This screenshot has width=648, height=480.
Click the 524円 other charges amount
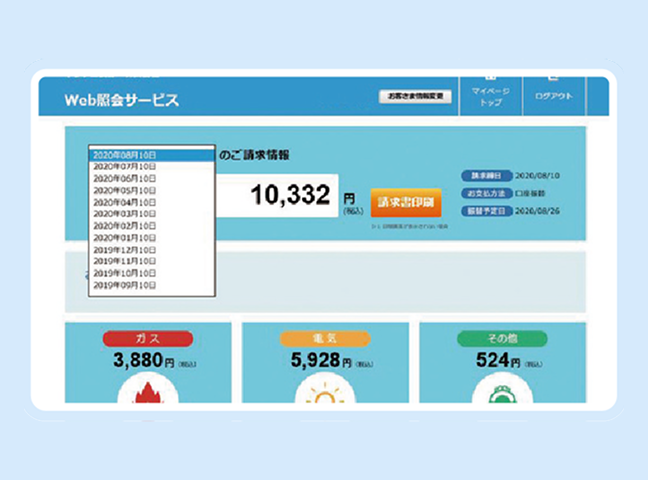498,360
